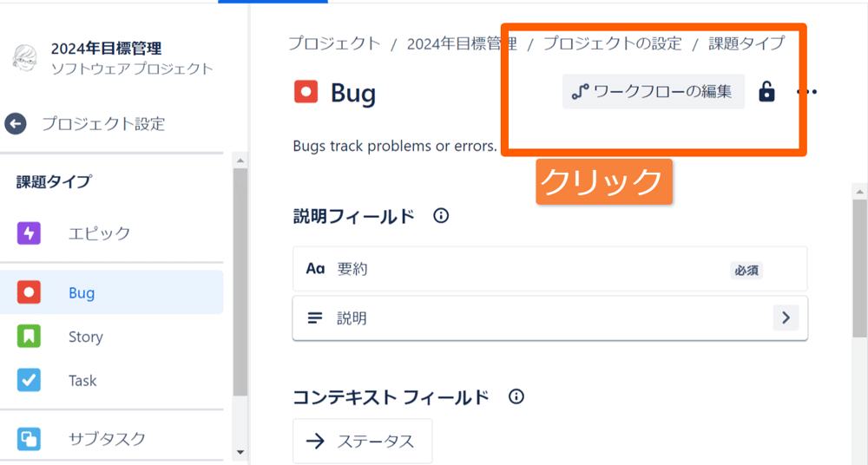Click the sidebar scrollbar up arrow
Image resolution: width=868 pixels, height=465 pixels.
240,160
